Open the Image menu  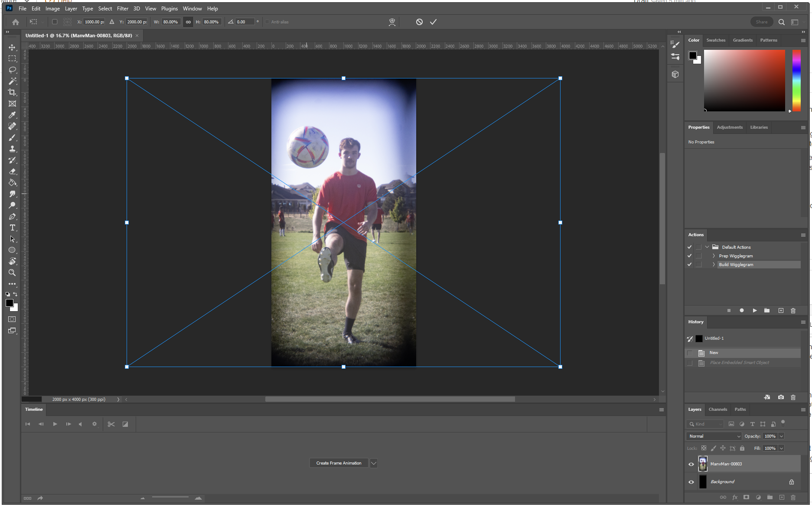(x=52, y=8)
